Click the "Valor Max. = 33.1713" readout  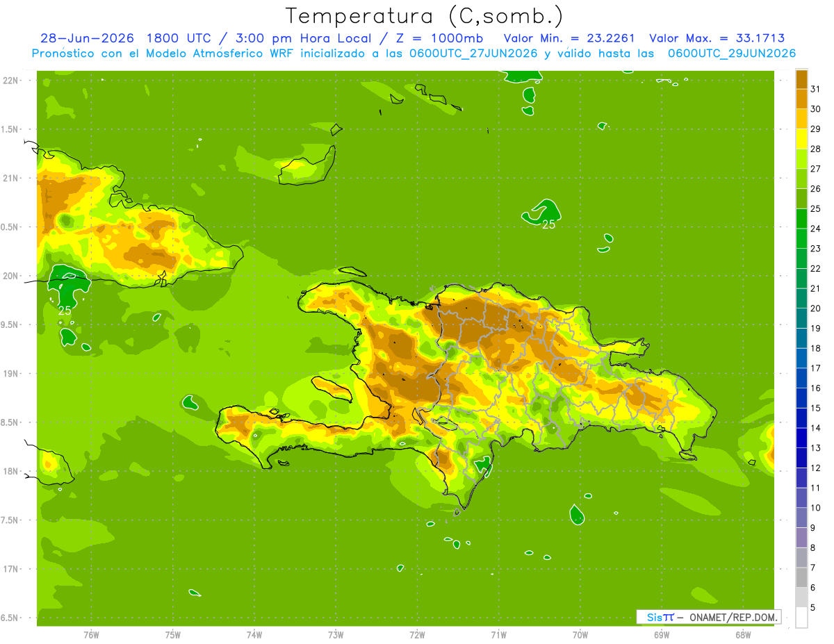point(717,38)
